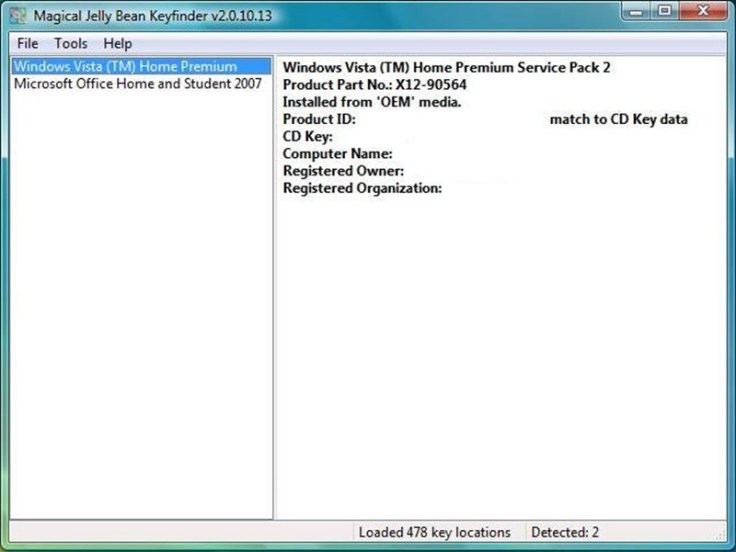Open the Tools menu

[x=71, y=44]
